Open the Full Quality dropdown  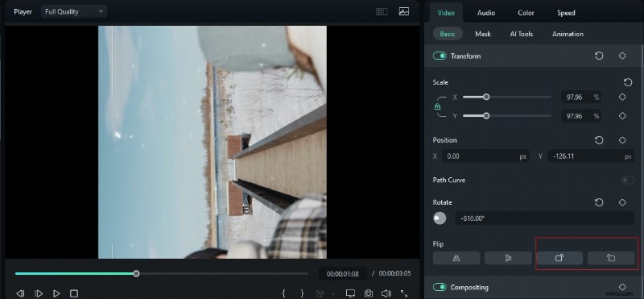point(74,11)
